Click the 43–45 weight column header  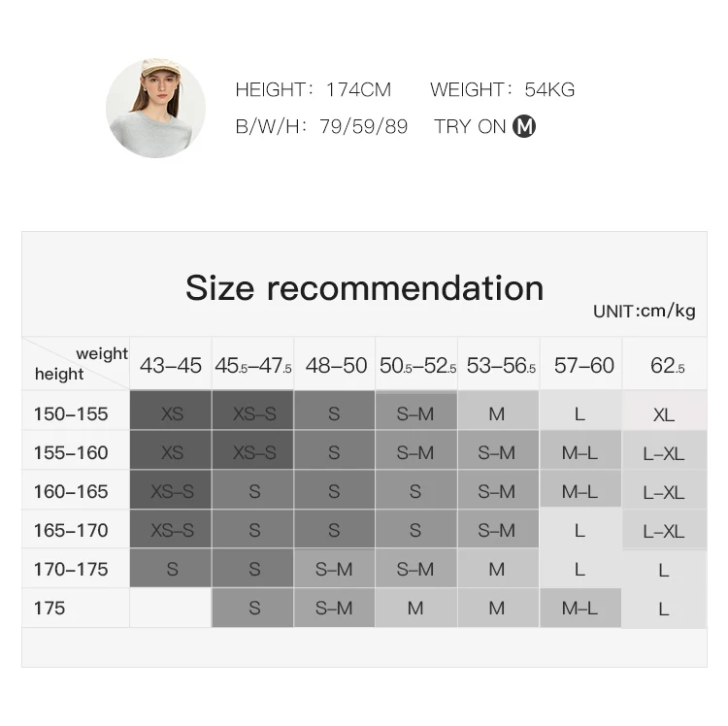click(171, 365)
